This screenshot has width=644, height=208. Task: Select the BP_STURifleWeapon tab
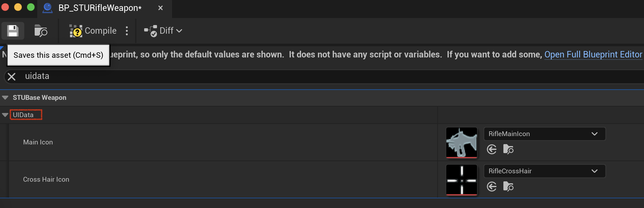pyautogui.click(x=100, y=8)
